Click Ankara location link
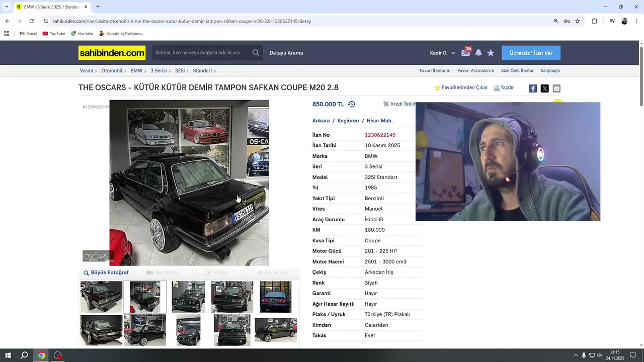Screen dimensions: 644x362 (321, 121)
